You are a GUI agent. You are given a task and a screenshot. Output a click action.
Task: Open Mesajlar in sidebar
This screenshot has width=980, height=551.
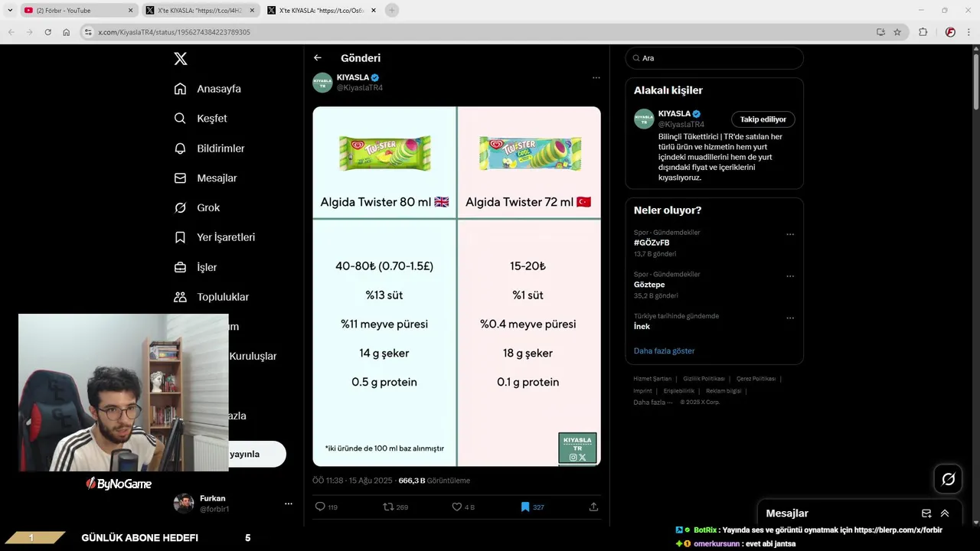[206, 178]
